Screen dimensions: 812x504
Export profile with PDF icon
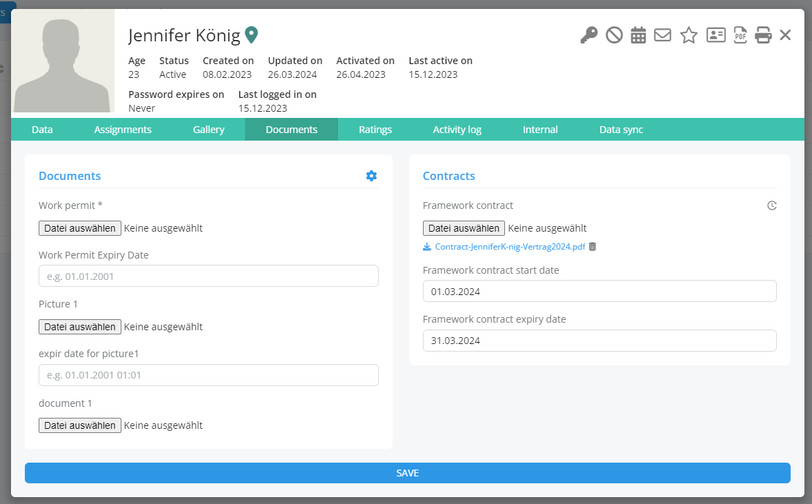(740, 35)
